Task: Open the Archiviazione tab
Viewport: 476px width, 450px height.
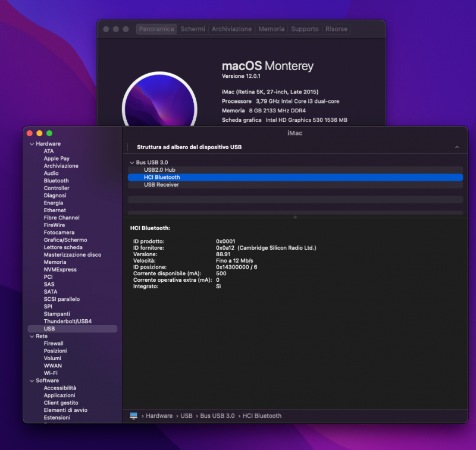Action: (231, 29)
